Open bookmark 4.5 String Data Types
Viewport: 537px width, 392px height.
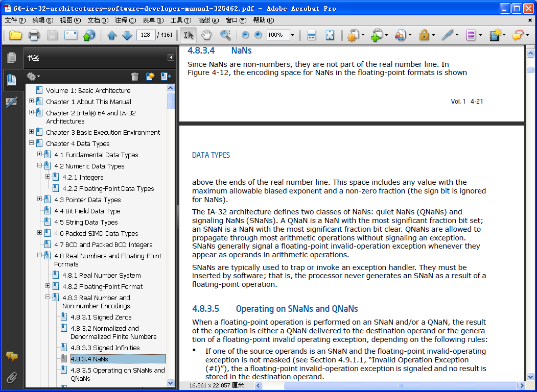click(86, 223)
